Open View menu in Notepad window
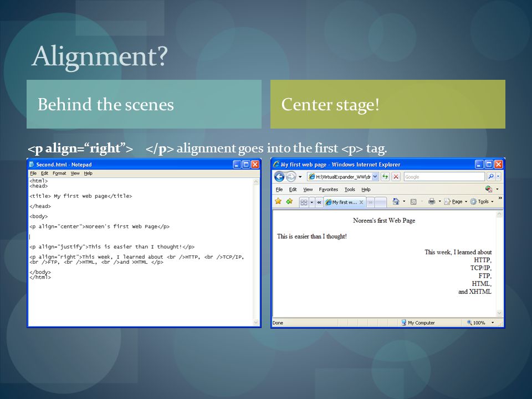 [x=75, y=173]
